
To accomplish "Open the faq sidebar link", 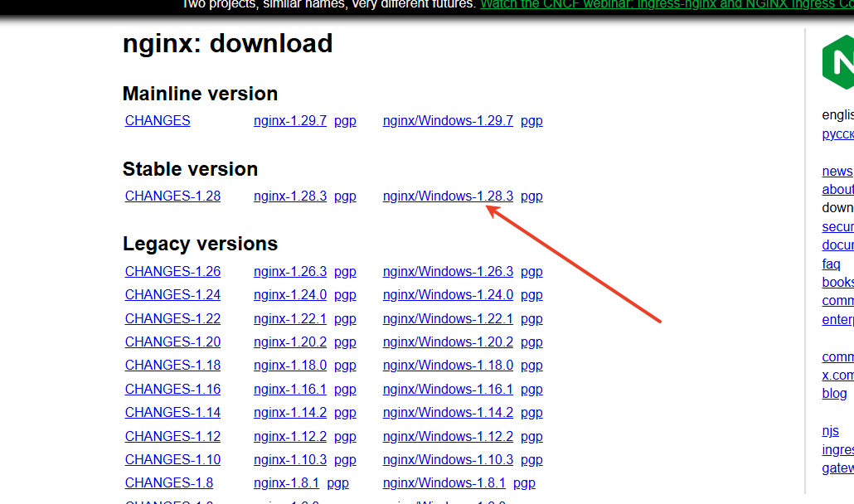I will tap(831, 264).
